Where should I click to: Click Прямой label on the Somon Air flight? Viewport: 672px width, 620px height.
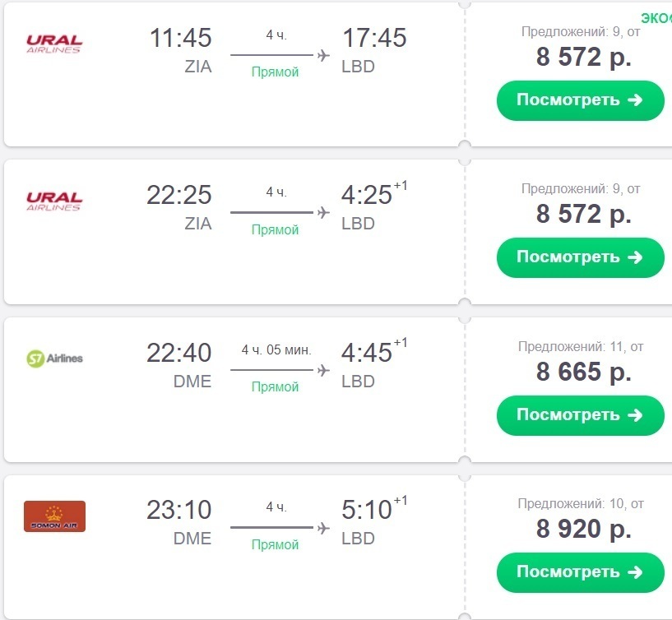pos(275,545)
